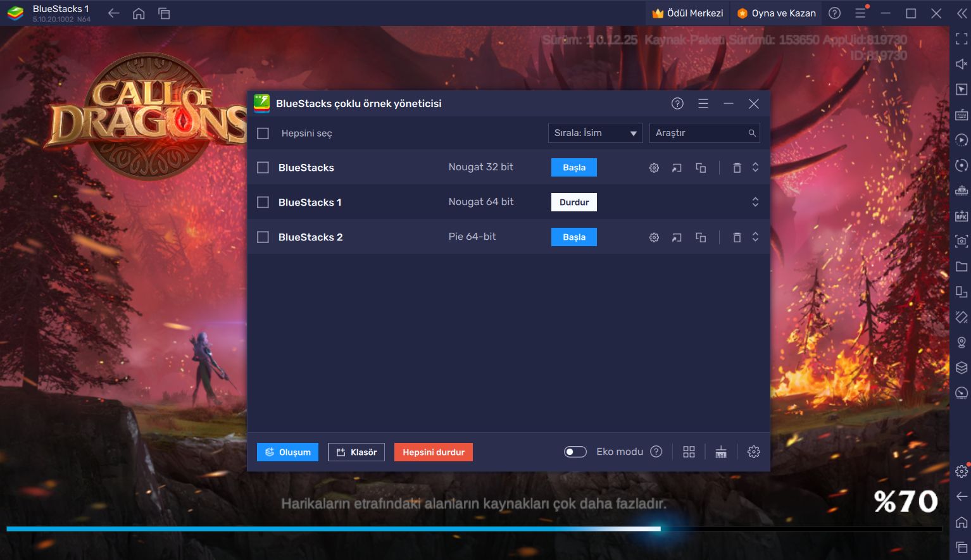Open Oyna ve Kazan in top bar
The height and width of the screenshot is (560, 971).
pos(776,13)
